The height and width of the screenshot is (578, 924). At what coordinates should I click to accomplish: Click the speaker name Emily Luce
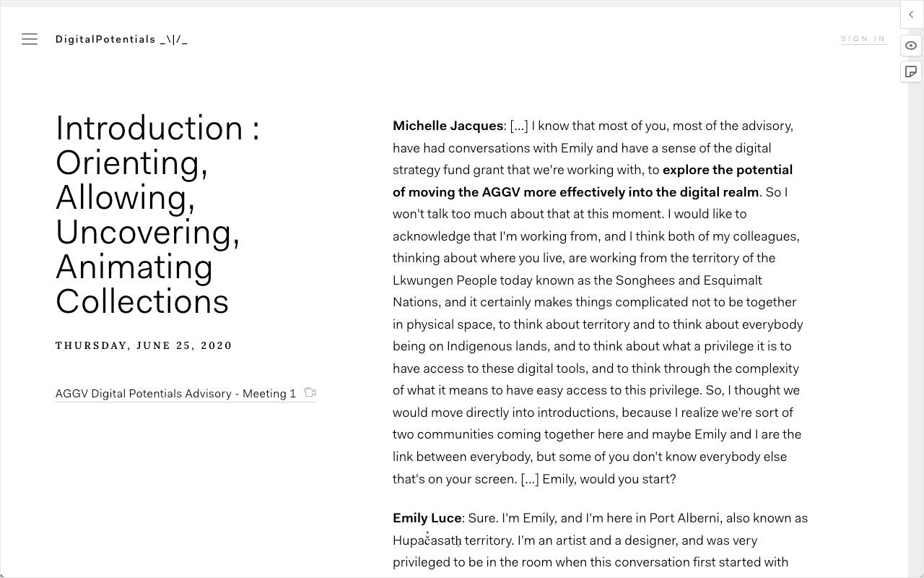click(x=427, y=518)
